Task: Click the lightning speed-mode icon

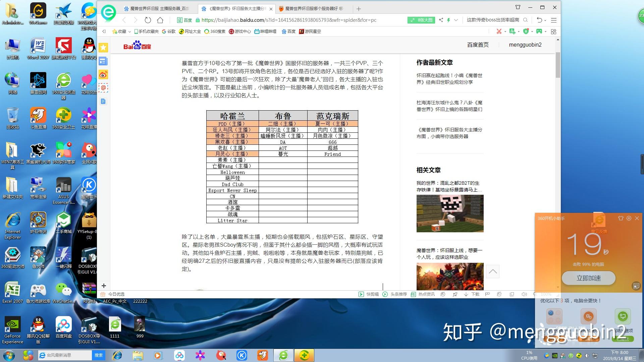Action: coord(448,20)
